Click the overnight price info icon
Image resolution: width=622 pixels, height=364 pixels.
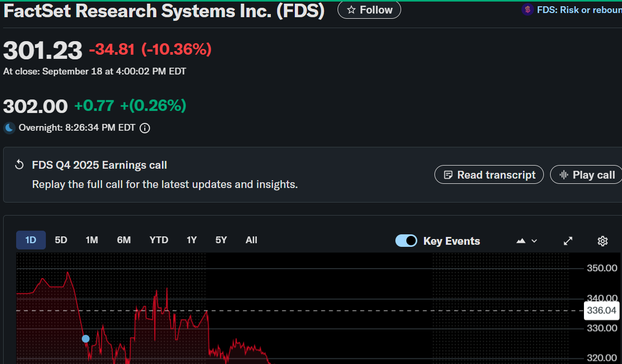coord(145,128)
